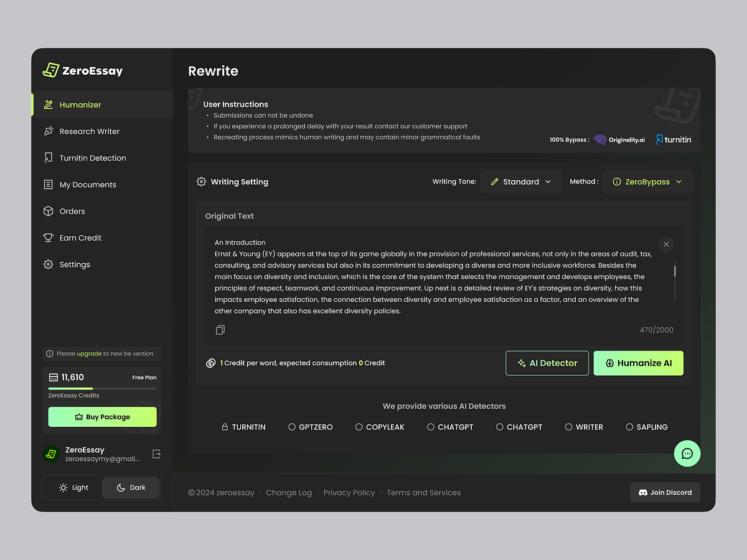
Task: Click the credit coins icon
Action: point(211,363)
